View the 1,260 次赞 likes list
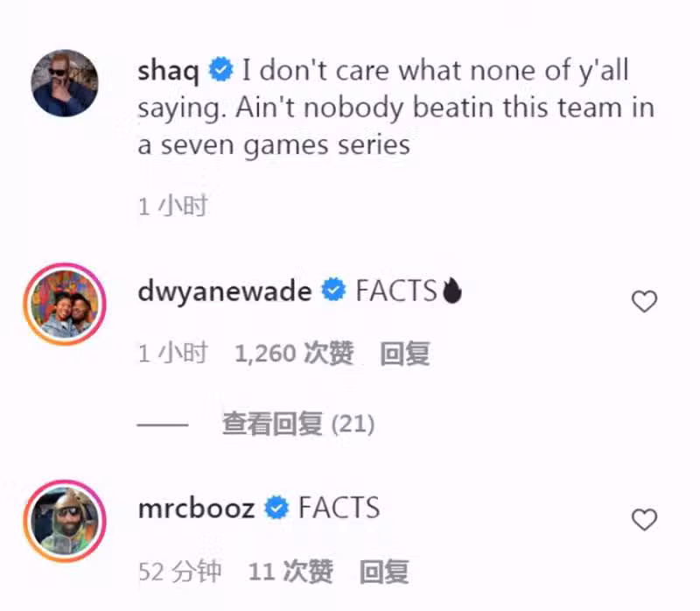 pyautogui.click(x=294, y=354)
